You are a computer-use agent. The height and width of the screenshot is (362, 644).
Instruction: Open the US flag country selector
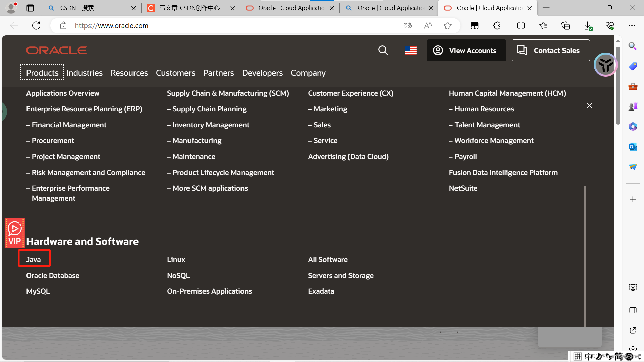tap(410, 50)
